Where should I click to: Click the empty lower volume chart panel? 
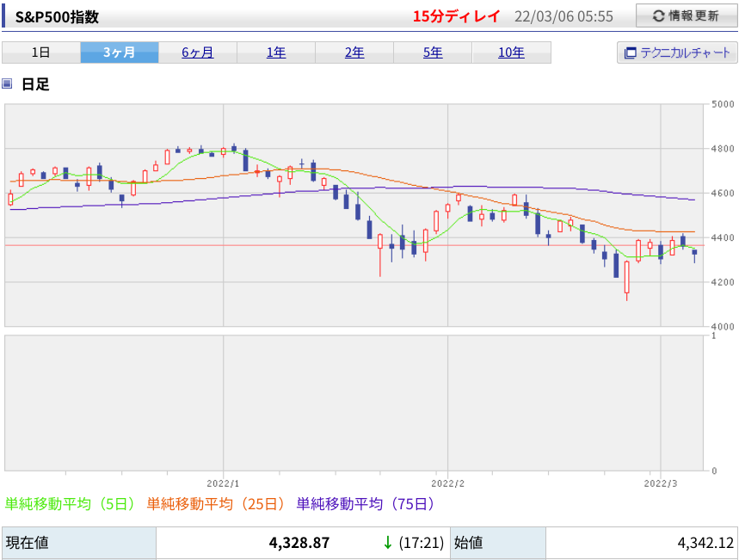tap(354, 403)
